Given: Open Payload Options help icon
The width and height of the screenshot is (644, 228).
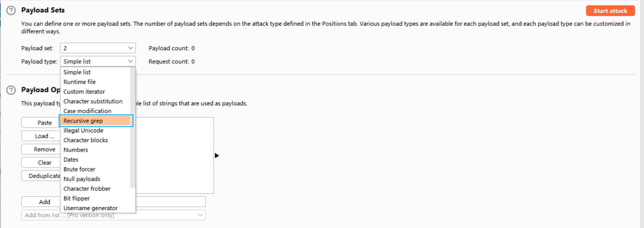Looking at the screenshot, I should coord(11,90).
